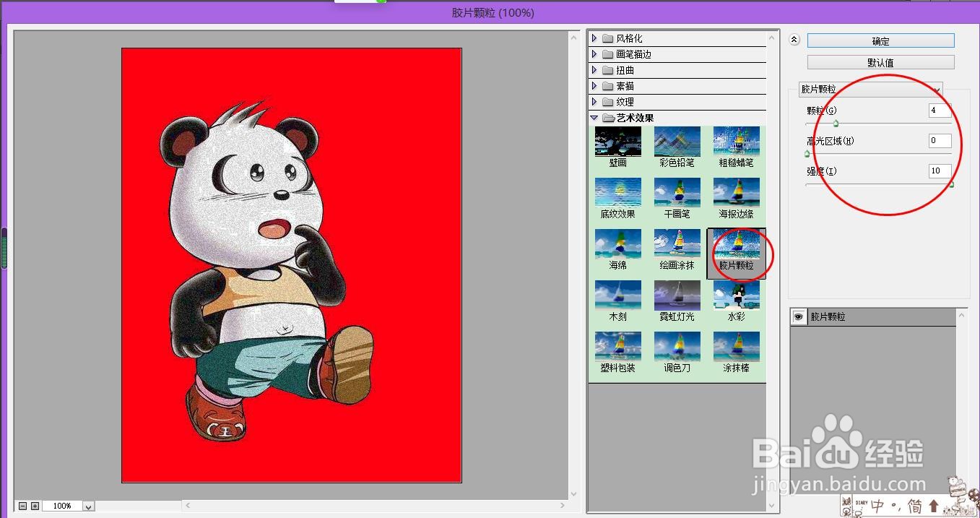
Task: Open the 胶片颗粒 filter dropdown
Action: (870, 90)
